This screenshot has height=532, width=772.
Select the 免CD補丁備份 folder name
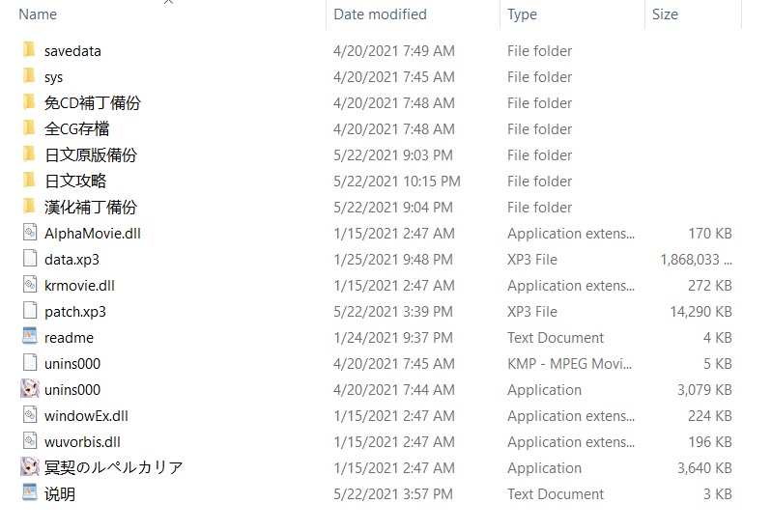(x=93, y=102)
